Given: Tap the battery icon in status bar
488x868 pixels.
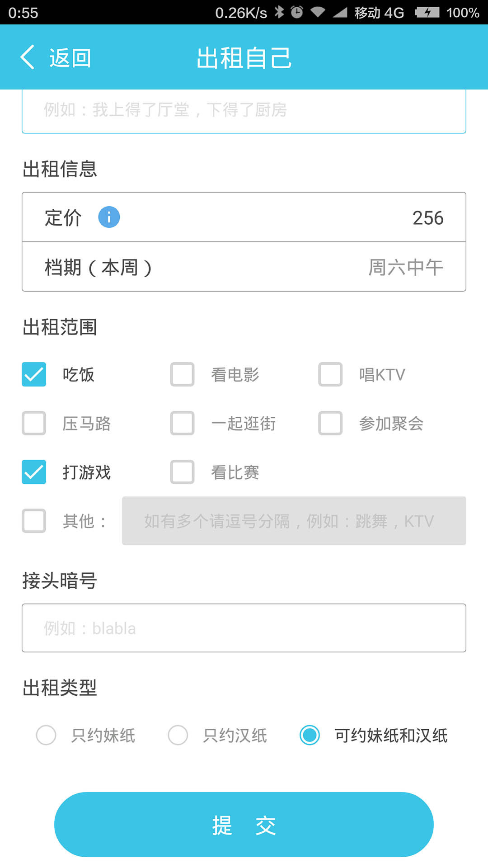Looking at the screenshot, I should coord(427,12).
